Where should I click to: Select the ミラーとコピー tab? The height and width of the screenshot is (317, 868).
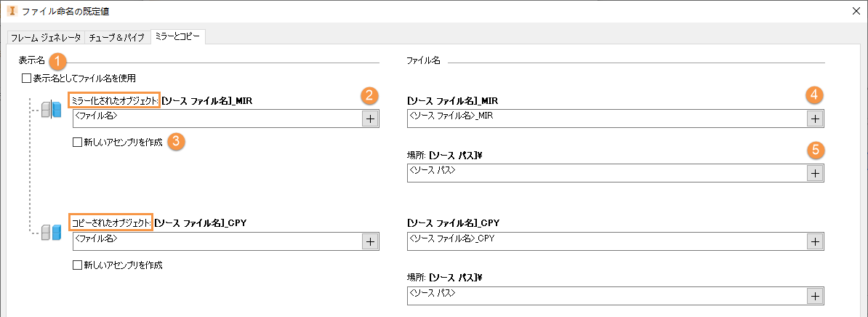pos(177,36)
